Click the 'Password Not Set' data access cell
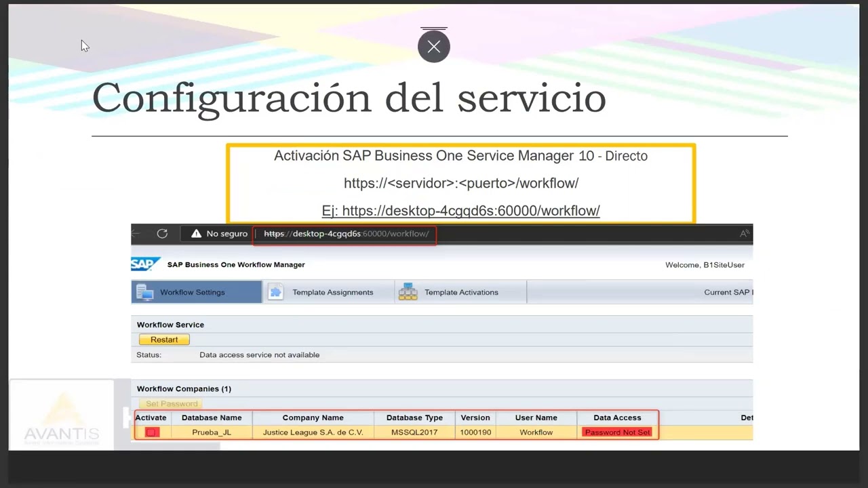868x488 pixels. pyautogui.click(x=617, y=432)
